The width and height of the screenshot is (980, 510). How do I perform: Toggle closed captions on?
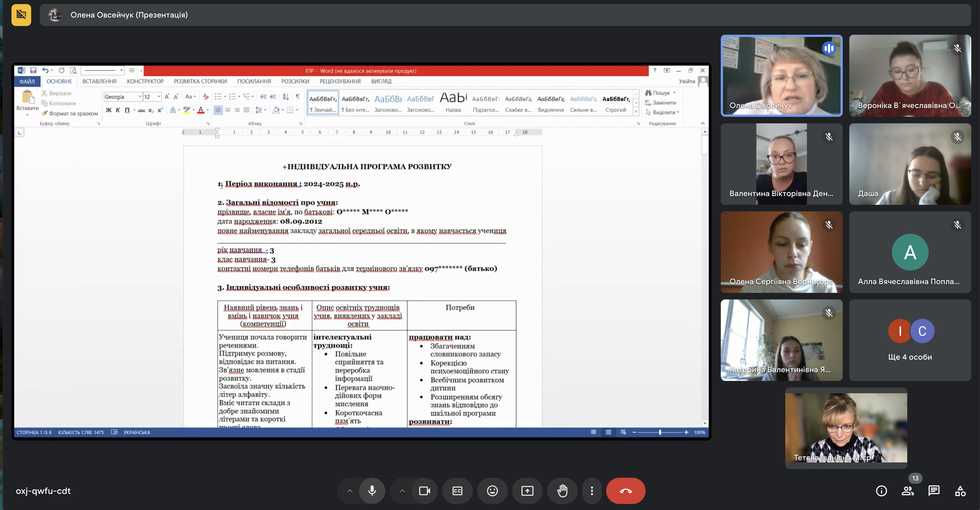tap(457, 491)
